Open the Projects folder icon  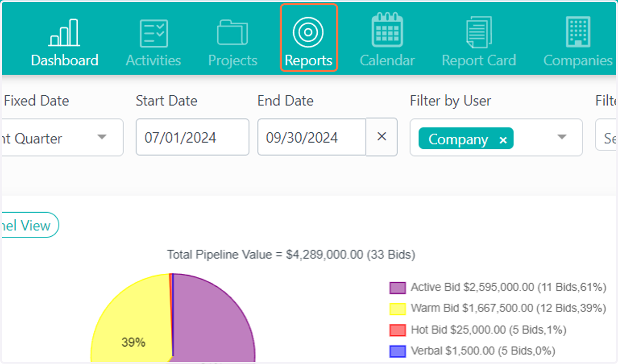(x=232, y=32)
